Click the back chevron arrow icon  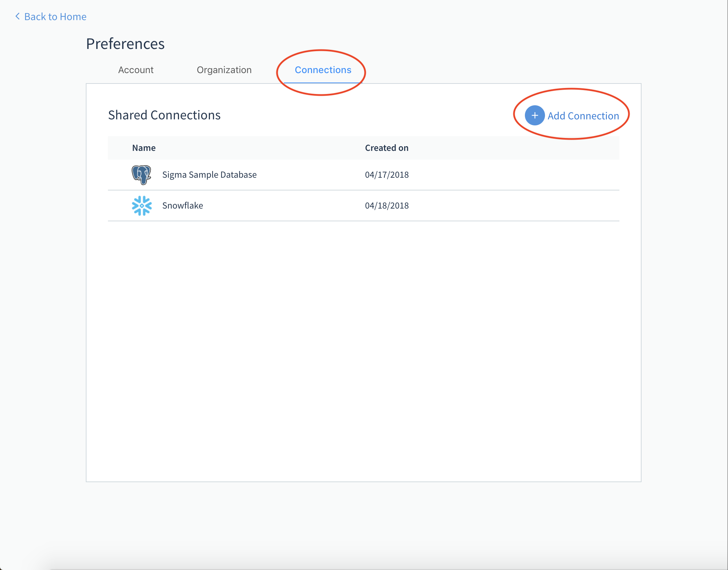tap(17, 16)
